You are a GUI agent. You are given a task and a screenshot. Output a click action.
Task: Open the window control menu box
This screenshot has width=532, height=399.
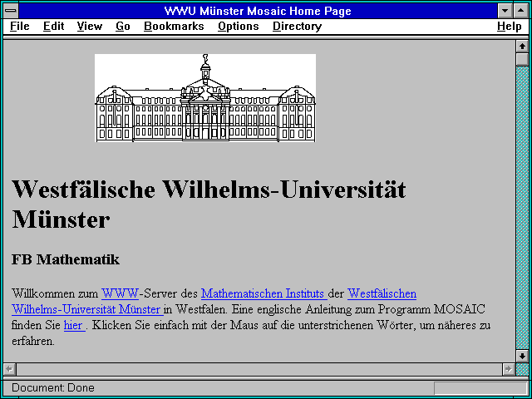(x=11, y=11)
